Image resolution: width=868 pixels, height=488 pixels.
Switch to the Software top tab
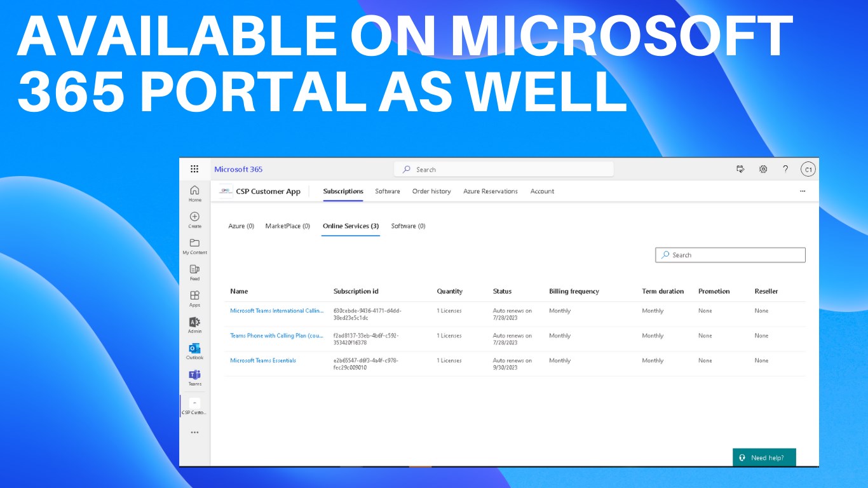388,191
